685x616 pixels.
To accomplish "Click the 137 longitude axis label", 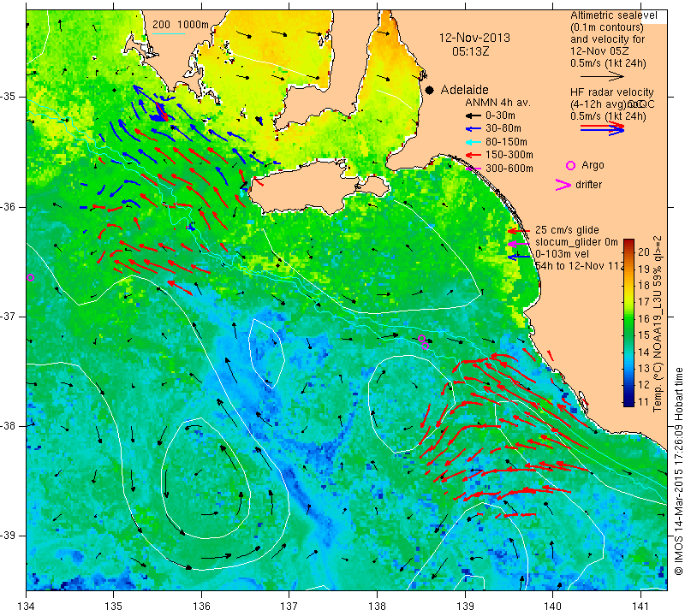I will (289, 607).
